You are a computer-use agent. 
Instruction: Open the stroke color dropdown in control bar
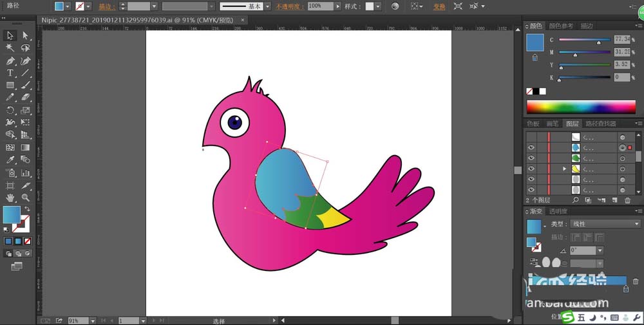click(88, 6)
